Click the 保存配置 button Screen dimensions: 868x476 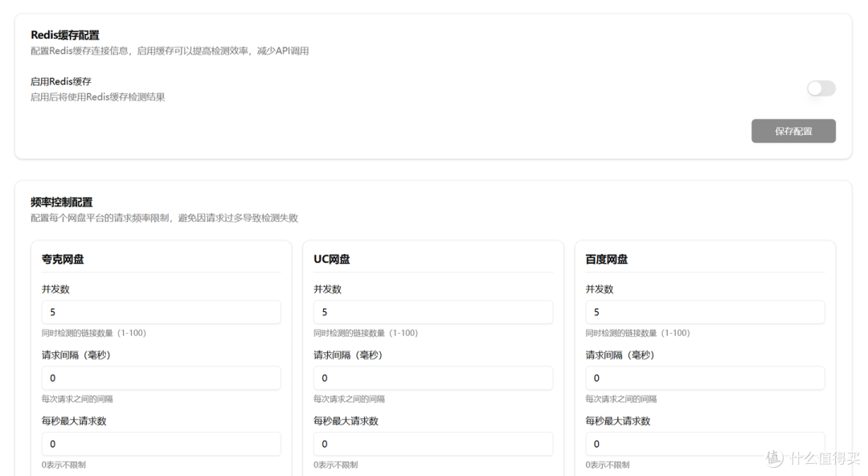pos(793,131)
